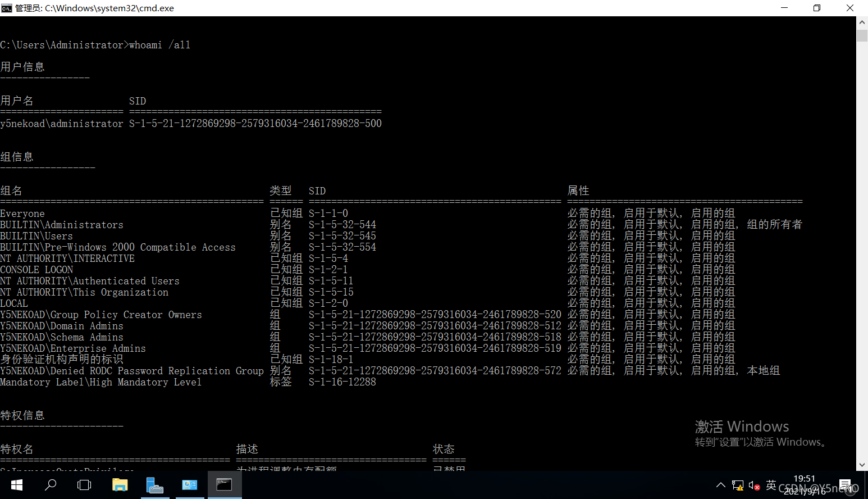Click the scrollbar down arrow in cmd

(862, 465)
